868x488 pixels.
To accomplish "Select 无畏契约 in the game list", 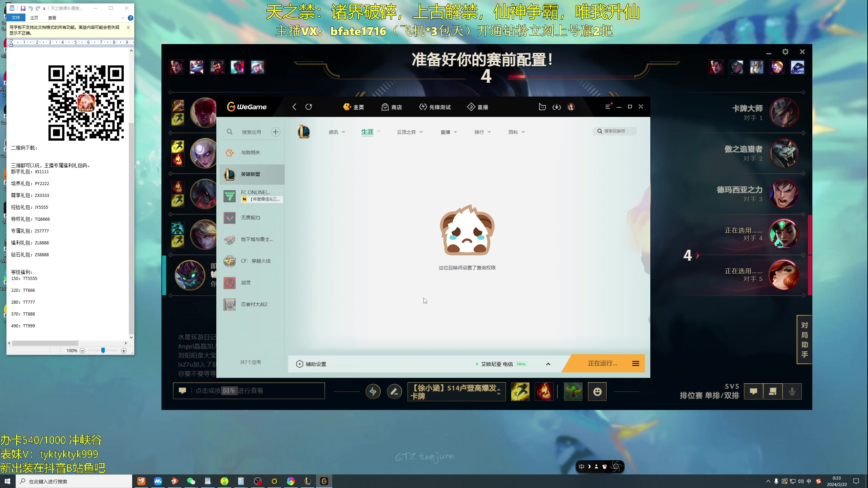I will click(x=250, y=218).
